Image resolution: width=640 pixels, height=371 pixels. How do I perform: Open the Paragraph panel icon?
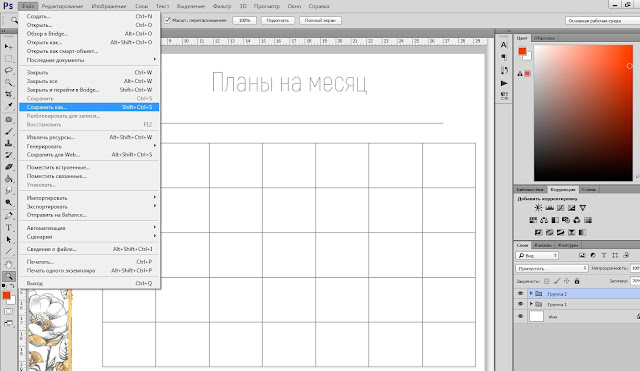point(504,57)
